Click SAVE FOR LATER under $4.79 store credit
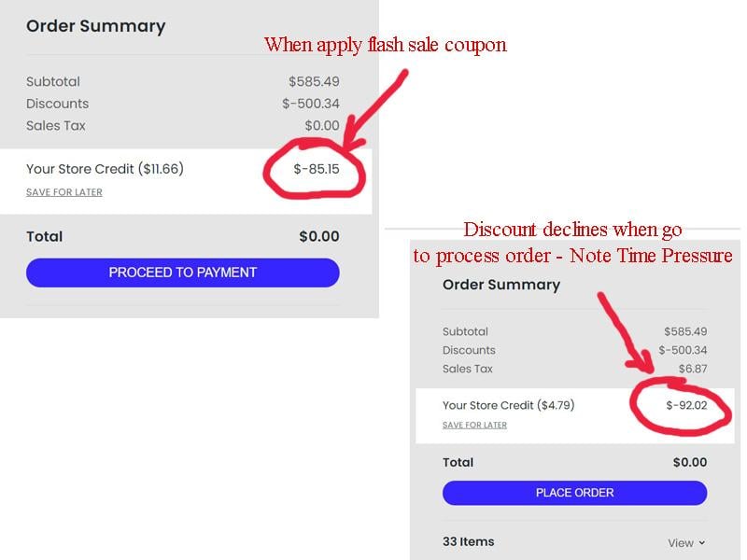This screenshot has height=560, width=747. [x=474, y=425]
